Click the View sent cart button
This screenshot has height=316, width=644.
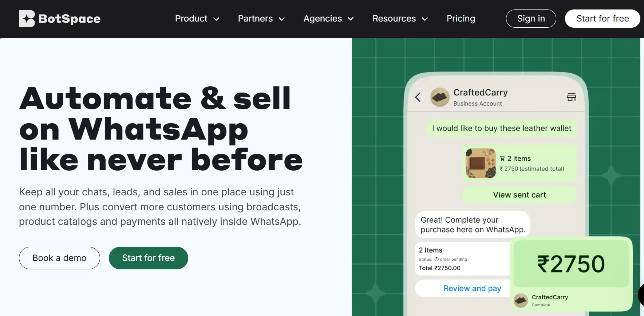(519, 195)
